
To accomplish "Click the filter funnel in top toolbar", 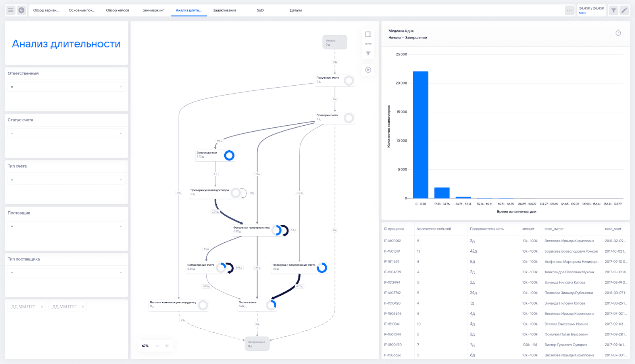I will pos(614,10).
